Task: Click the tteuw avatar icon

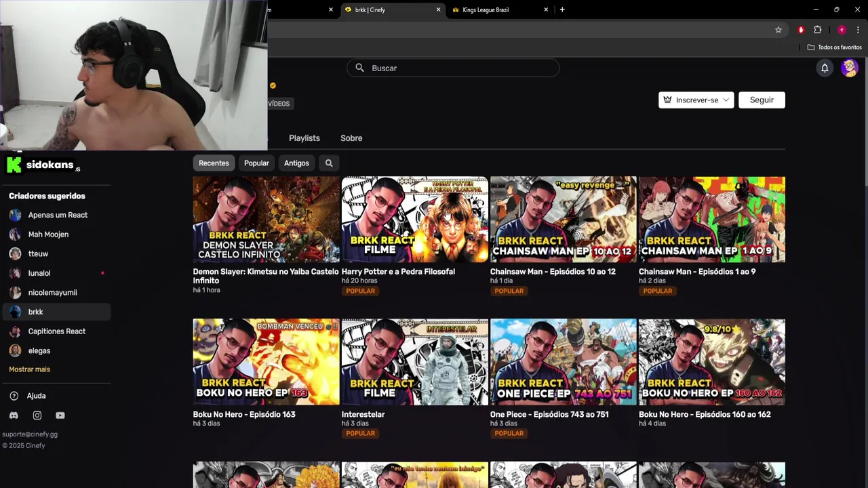Action: pyautogui.click(x=15, y=253)
